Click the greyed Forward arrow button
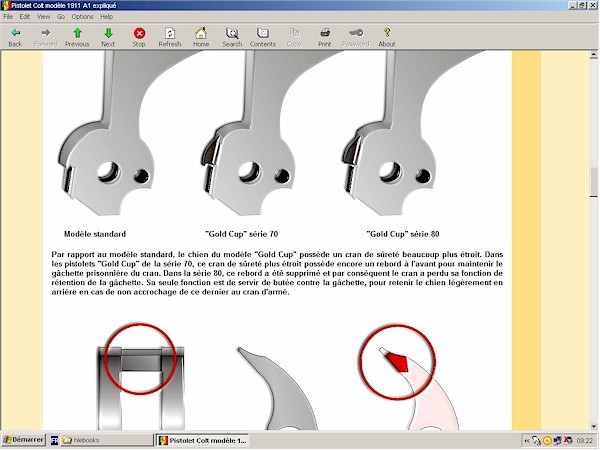The height and width of the screenshot is (450, 600). [46, 37]
